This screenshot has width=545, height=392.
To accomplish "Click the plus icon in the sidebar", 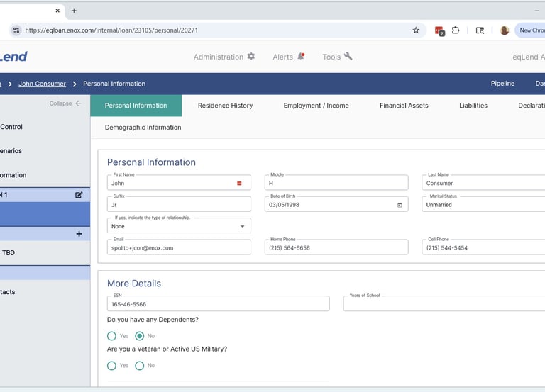I will [x=79, y=234].
